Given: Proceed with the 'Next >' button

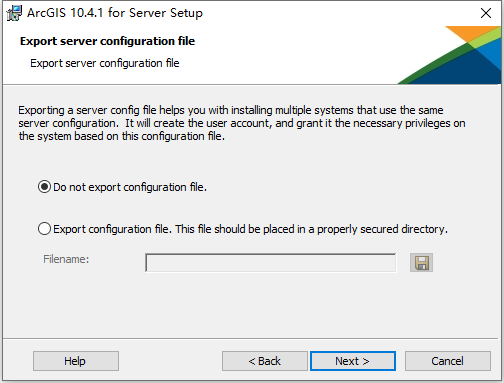Looking at the screenshot, I should point(353,361).
